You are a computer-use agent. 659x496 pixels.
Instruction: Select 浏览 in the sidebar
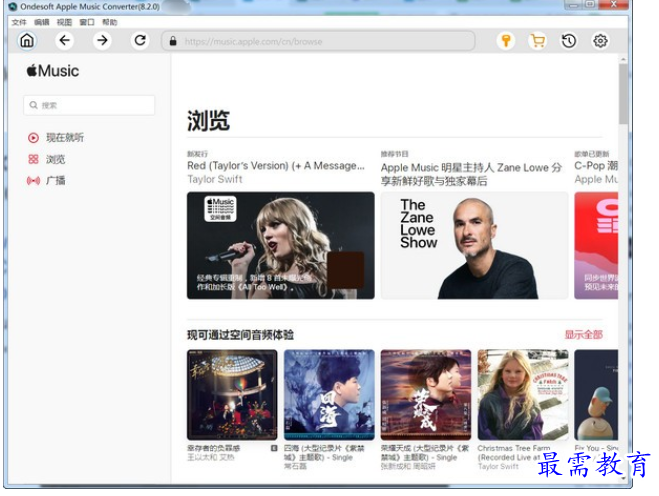click(x=55, y=159)
